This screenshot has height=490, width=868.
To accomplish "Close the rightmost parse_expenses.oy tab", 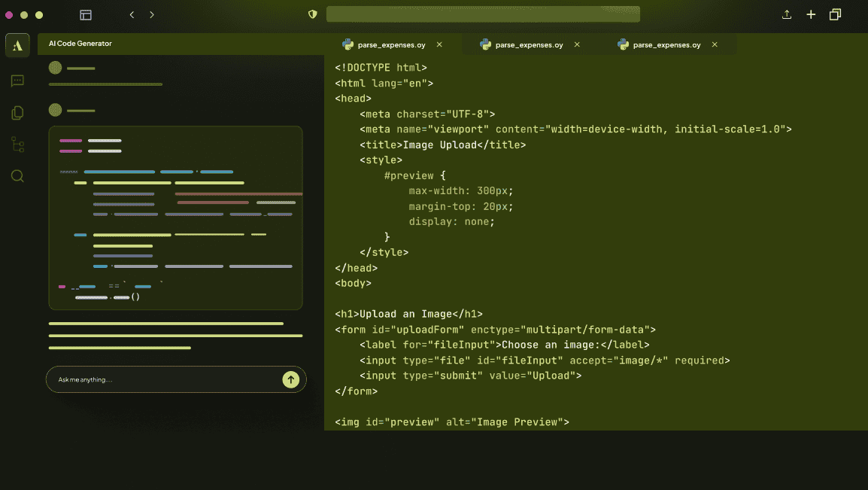I will click(x=715, y=44).
